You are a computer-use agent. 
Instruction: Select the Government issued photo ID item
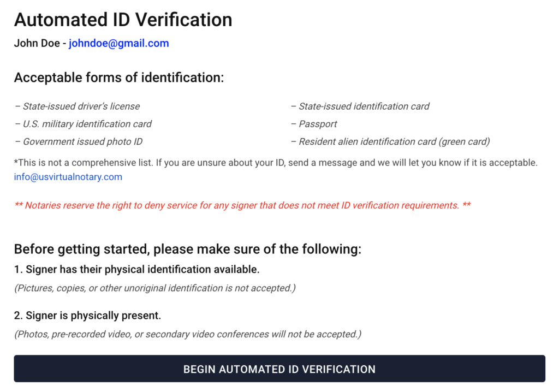[82, 141]
